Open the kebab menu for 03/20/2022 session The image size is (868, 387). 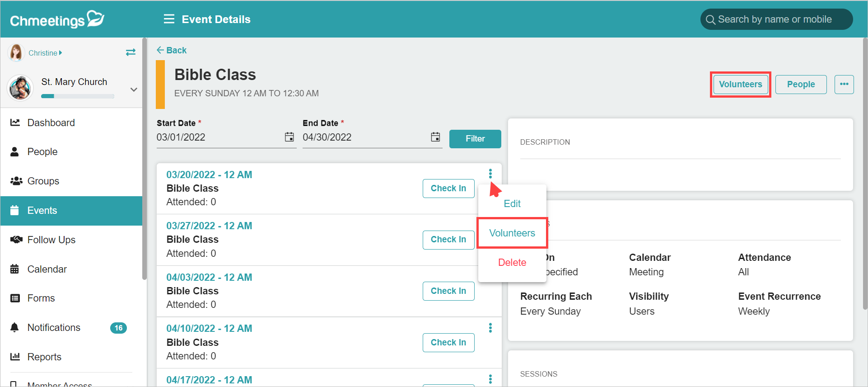(x=490, y=174)
